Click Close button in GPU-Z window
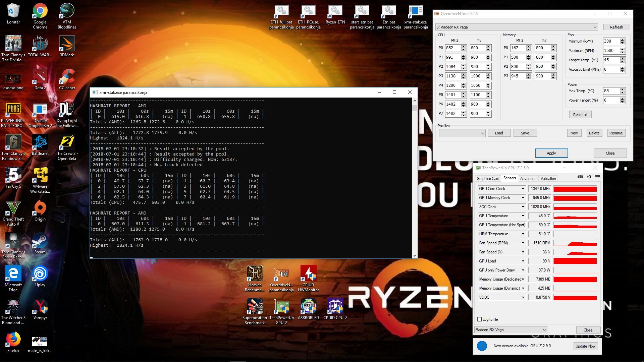This screenshot has width=644, height=362. coord(588,330)
